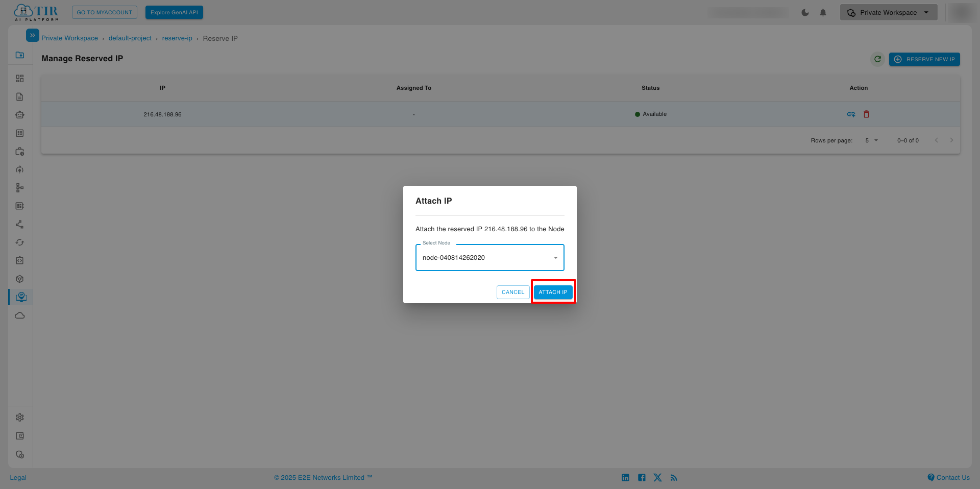Open the shield sidebar icon at bottom
The width and height of the screenshot is (980, 489).
[x=20, y=454]
